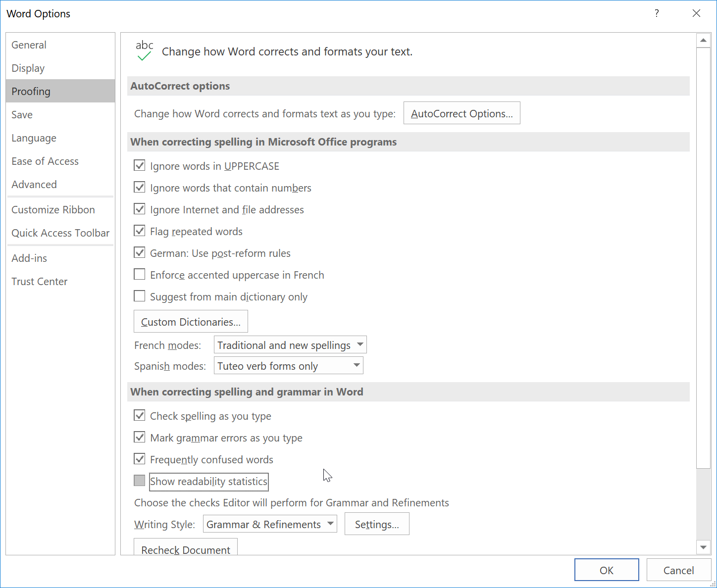Viewport: 717px width, 588px height.
Task: Click the Cancel button
Action: pos(678,570)
